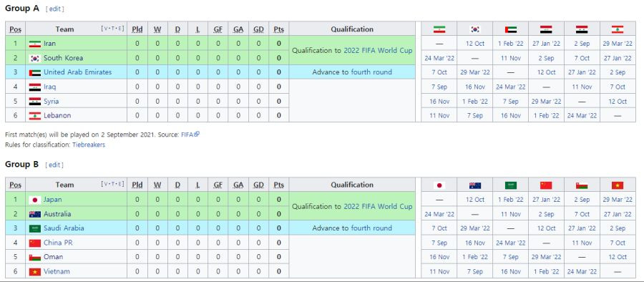Screen dimensions: 644x282
Task: Open the Vietnam team link in Group B
Action: click(x=57, y=271)
